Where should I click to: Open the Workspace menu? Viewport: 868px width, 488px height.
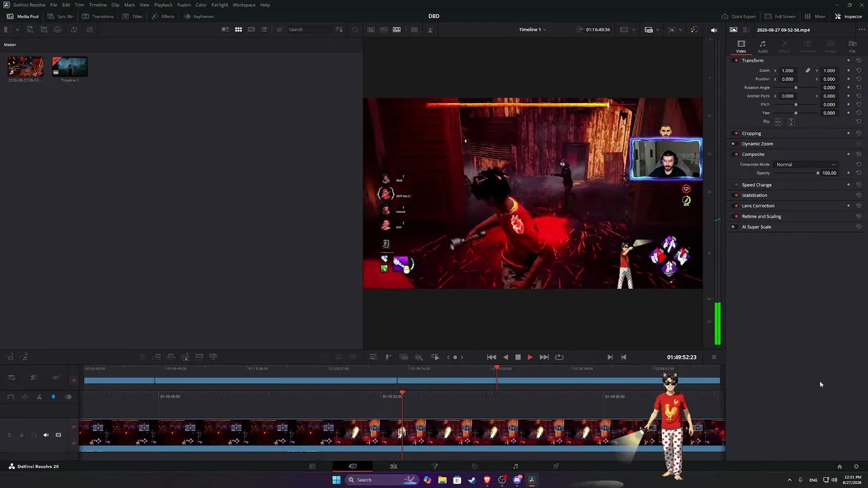tap(244, 5)
